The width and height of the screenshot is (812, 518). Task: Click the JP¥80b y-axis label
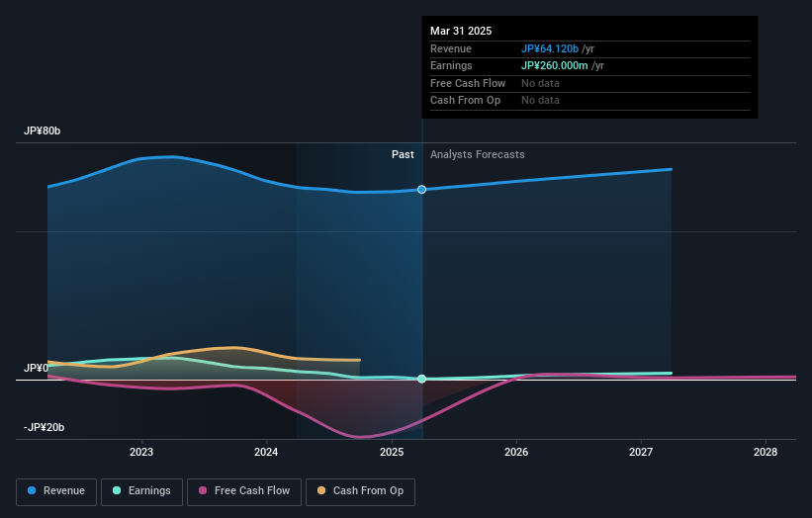click(42, 130)
